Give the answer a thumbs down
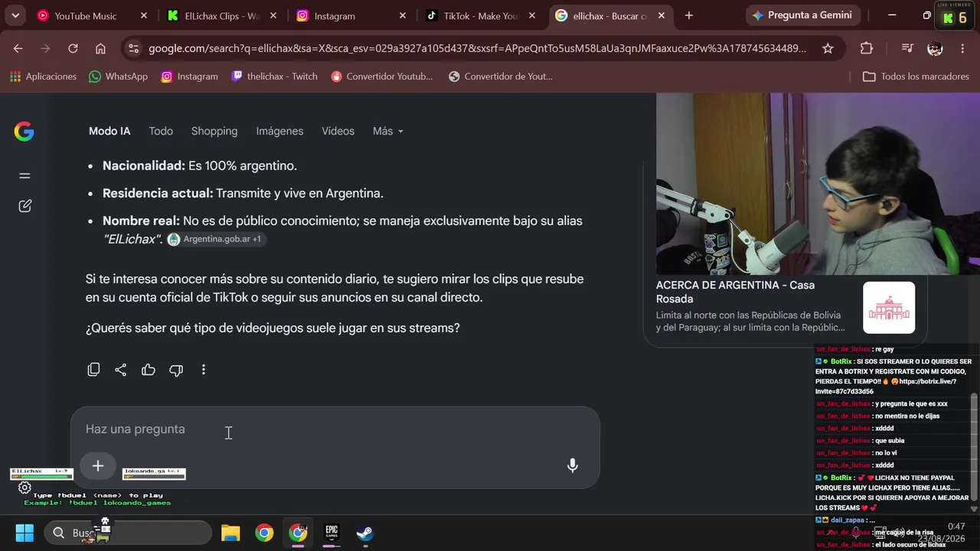This screenshot has height=551, width=980. (x=176, y=370)
